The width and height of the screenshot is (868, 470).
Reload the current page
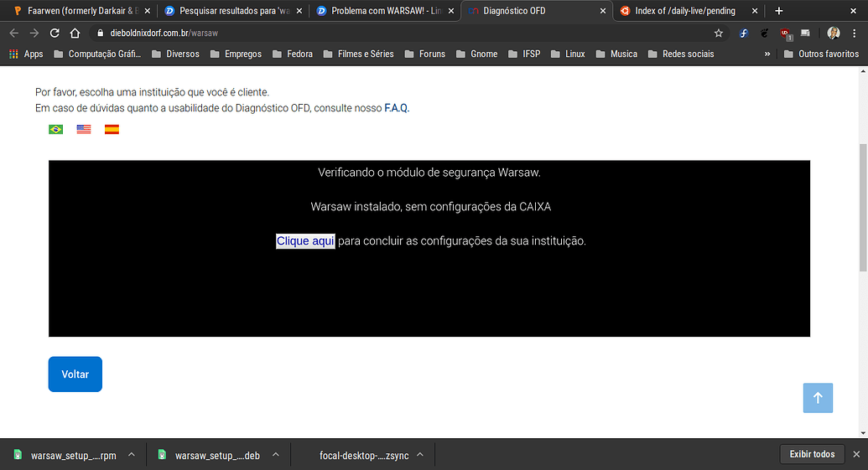(55, 34)
